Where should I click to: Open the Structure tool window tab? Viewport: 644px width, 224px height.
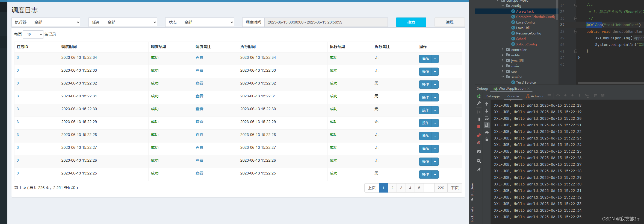(472, 191)
